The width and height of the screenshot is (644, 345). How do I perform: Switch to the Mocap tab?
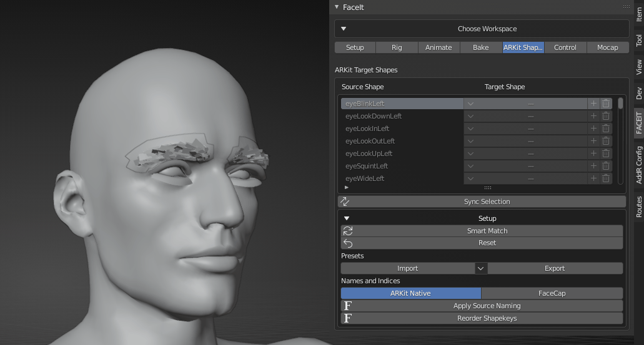[x=607, y=47]
